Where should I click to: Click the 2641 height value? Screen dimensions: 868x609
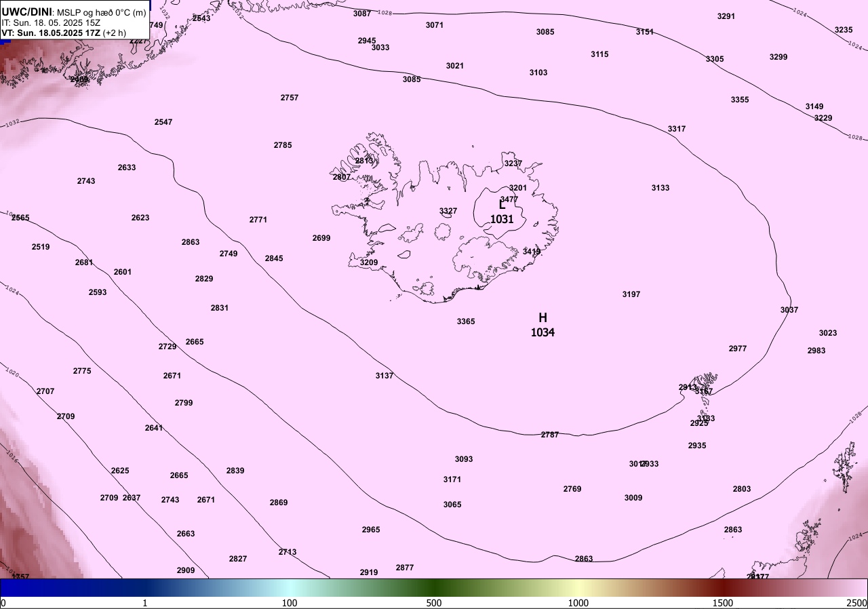[154, 428]
